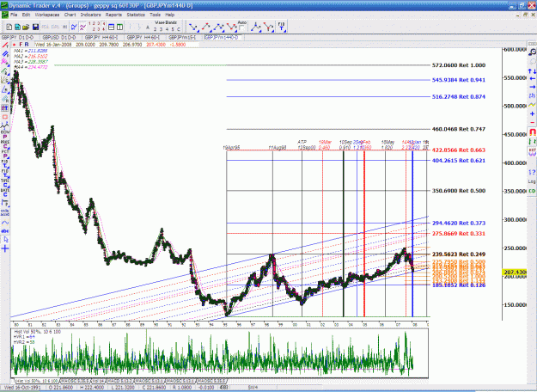Select Wave Bands 5 button
The height and width of the screenshot is (392, 537).
point(173,29)
